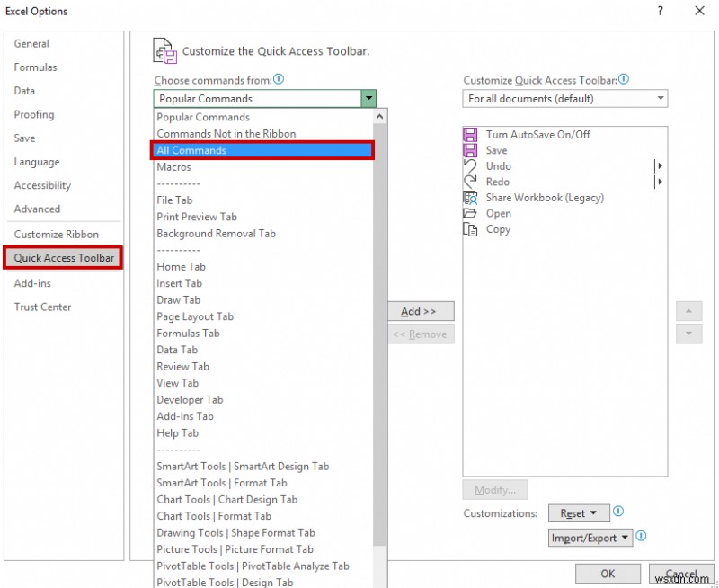This screenshot has width=719, height=588.
Task: Select the Copy command icon
Action: click(471, 229)
